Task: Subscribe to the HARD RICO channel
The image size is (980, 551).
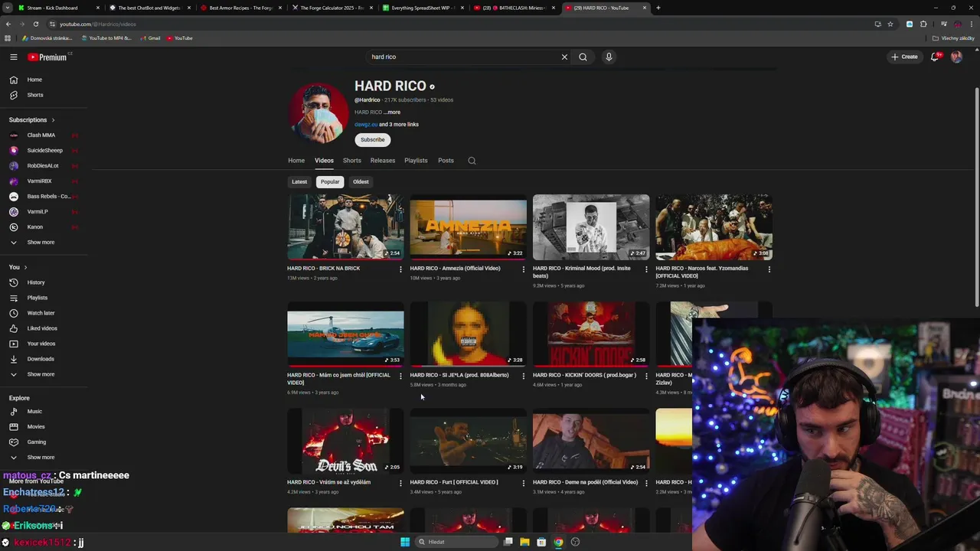Action: (373, 140)
